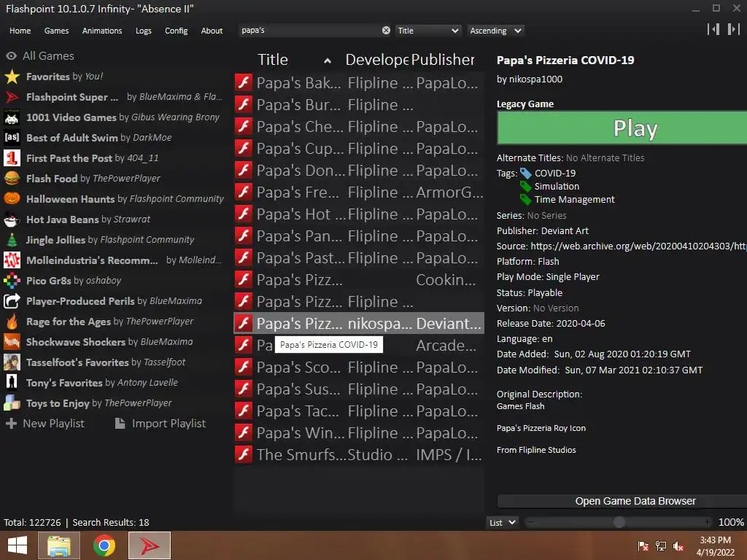Click the network tray icon
Viewport: 747px width, 560px height.
coord(661,545)
